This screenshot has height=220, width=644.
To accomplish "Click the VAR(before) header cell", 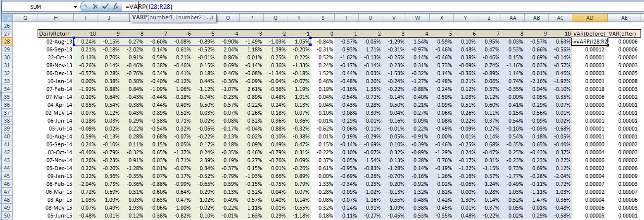I will click(590, 34).
